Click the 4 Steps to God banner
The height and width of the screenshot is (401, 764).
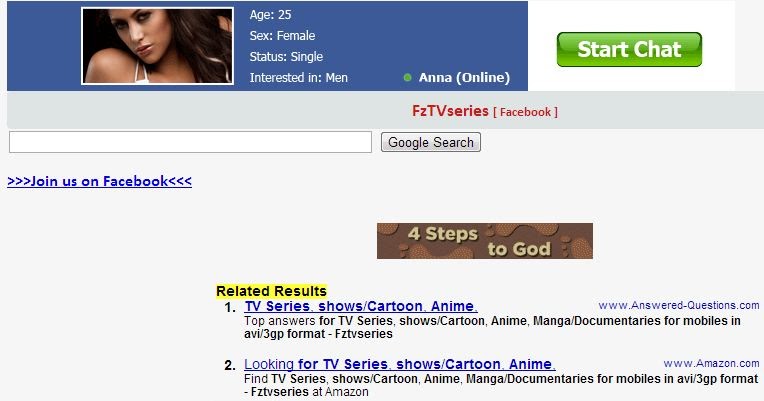485,241
